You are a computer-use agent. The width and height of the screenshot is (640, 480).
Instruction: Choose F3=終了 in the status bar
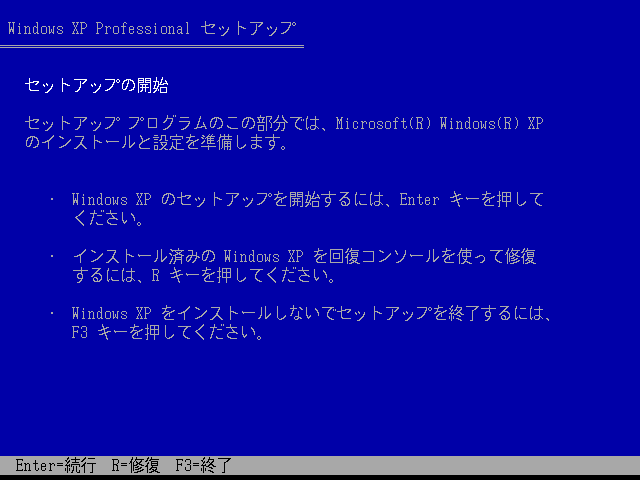click(203, 466)
